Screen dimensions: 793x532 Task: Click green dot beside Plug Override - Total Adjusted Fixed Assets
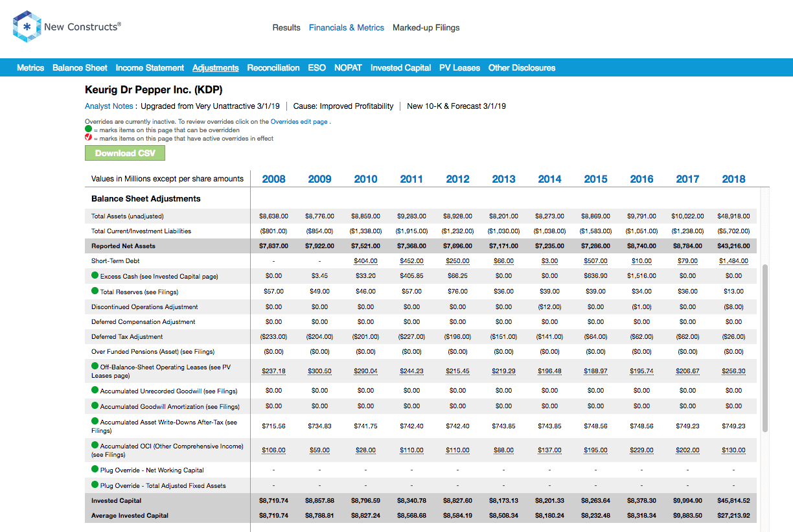95,485
